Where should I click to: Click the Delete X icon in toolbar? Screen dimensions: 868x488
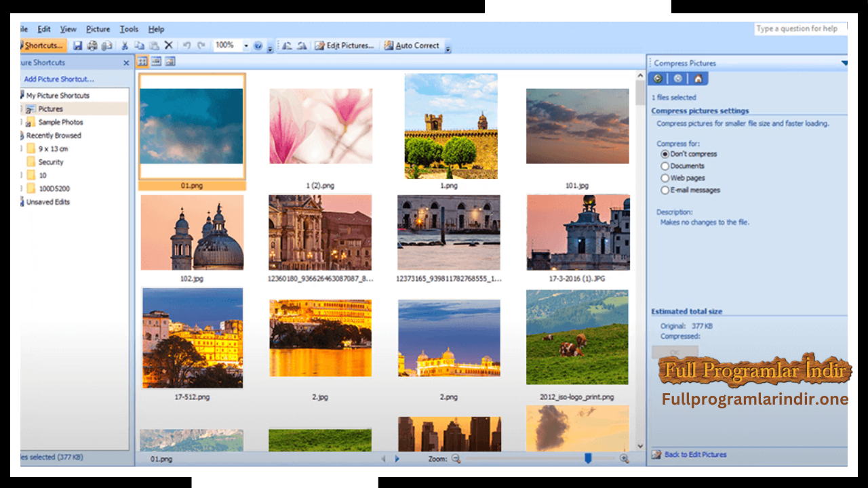point(169,45)
